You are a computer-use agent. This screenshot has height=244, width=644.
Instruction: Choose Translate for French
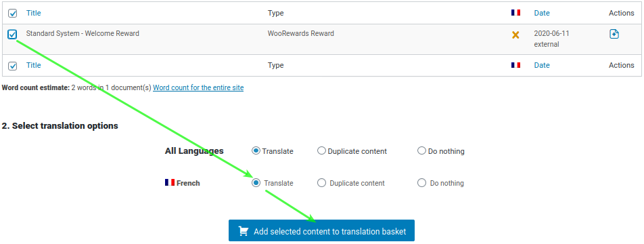[256, 183]
